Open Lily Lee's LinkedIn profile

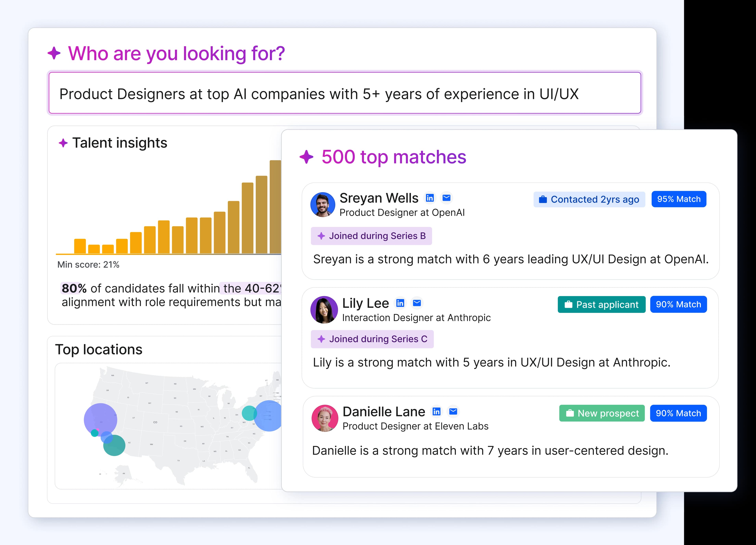(x=400, y=303)
